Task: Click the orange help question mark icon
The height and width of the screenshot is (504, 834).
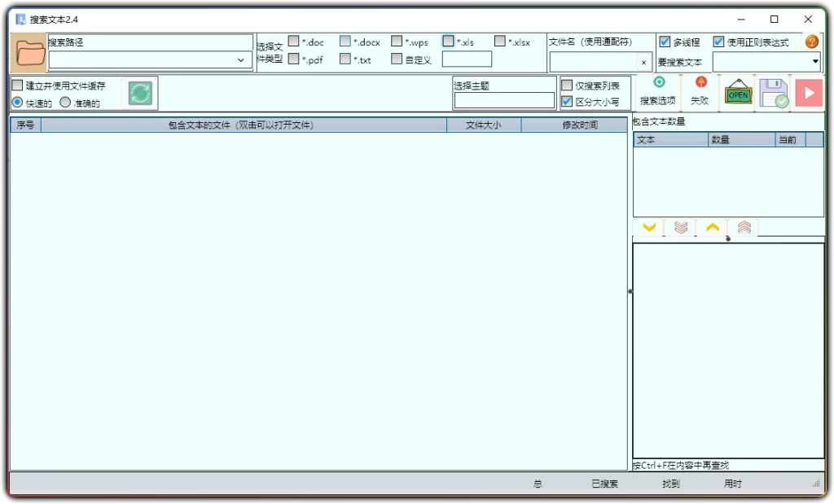Action: tap(812, 42)
